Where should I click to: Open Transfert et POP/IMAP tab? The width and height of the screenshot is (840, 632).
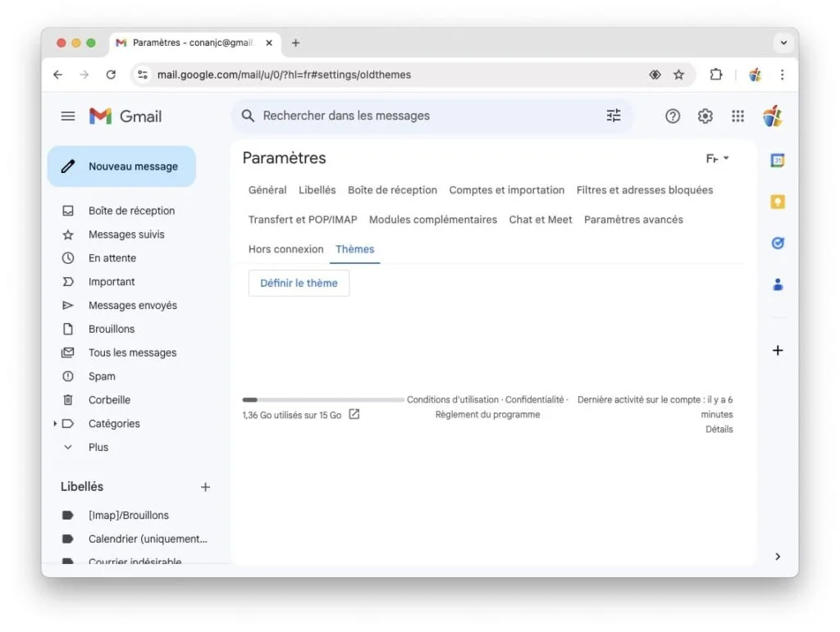tap(303, 220)
